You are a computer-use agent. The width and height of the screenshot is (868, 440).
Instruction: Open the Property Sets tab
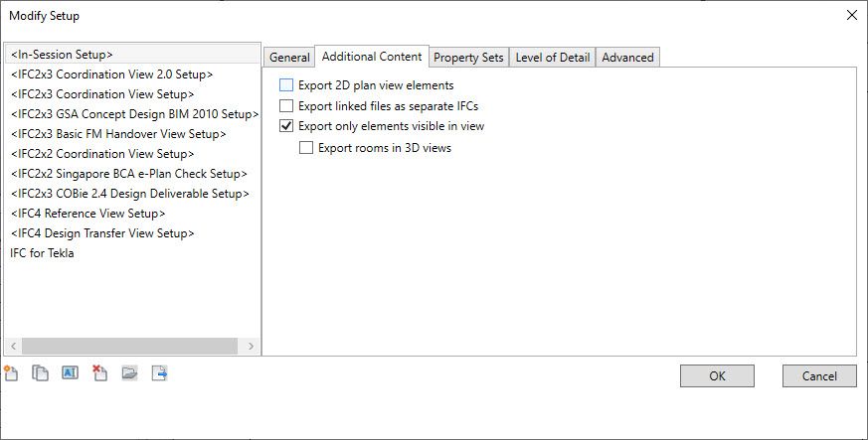click(468, 58)
